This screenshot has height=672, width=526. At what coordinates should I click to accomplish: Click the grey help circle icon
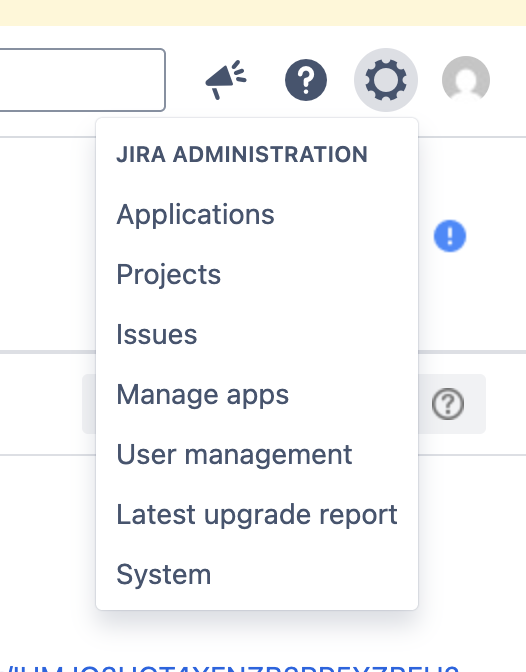tap(448, 404)
